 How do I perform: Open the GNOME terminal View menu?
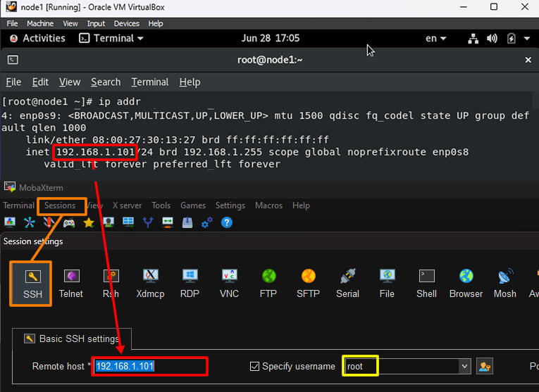pos(70,82)
